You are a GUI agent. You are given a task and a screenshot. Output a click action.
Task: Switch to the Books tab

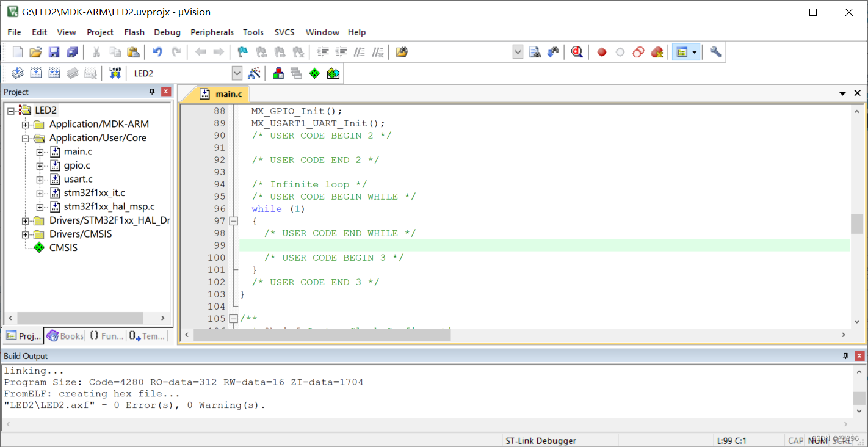[x=65, y=336]
